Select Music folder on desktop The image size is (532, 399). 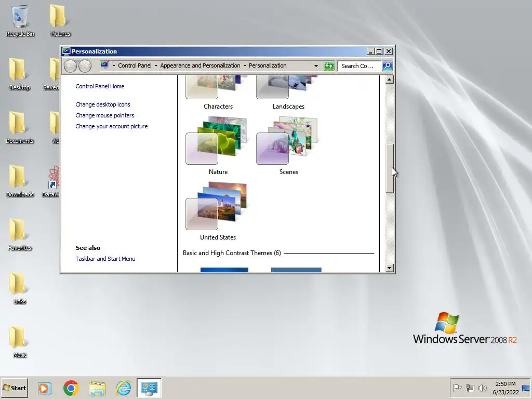pos(20,342)
